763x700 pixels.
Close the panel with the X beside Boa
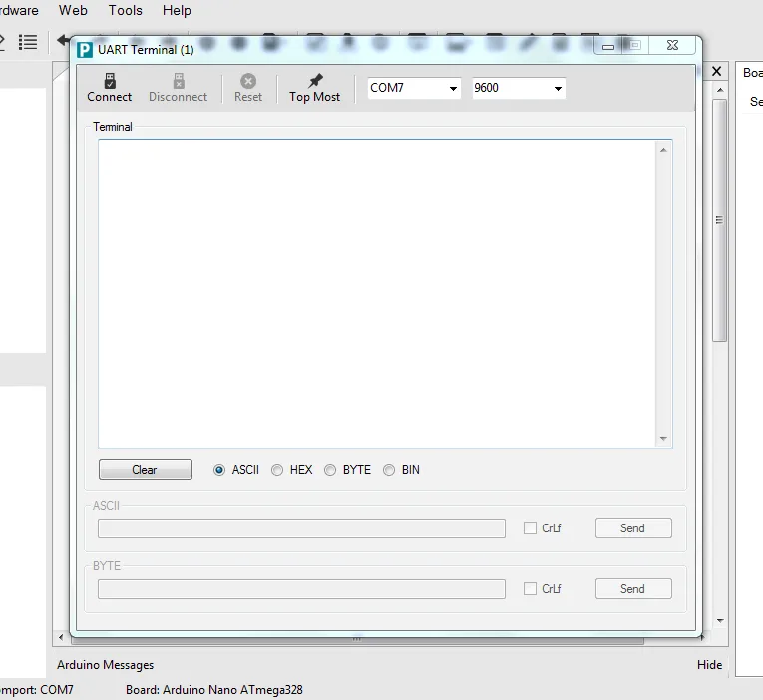(x=716, y=71)
